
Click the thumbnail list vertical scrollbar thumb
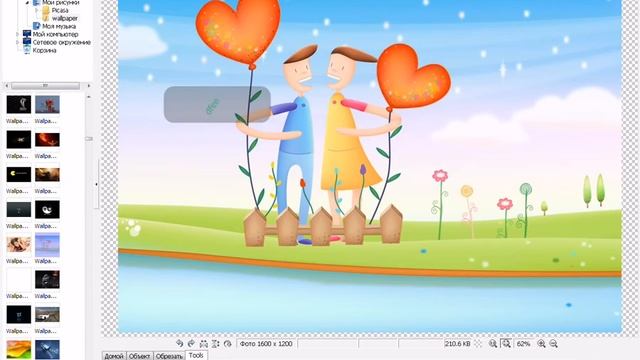pyautogui.click(x=89, y=139)
